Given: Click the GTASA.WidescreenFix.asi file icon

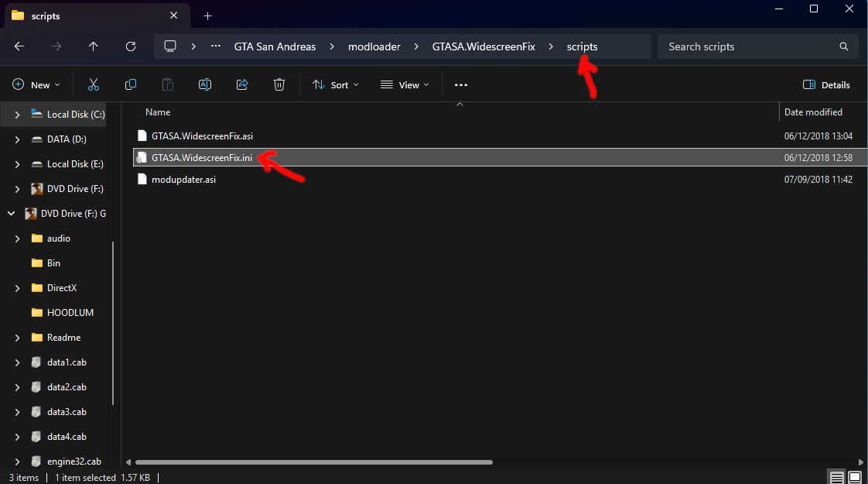Looking at the screenshot, I should pos(142,136).
